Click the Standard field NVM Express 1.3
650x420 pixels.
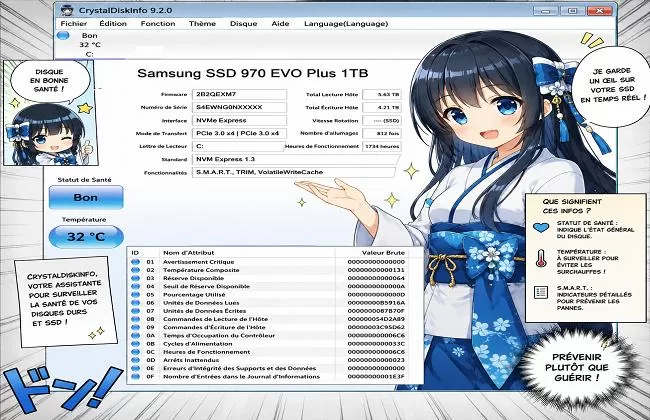(296, 159)
